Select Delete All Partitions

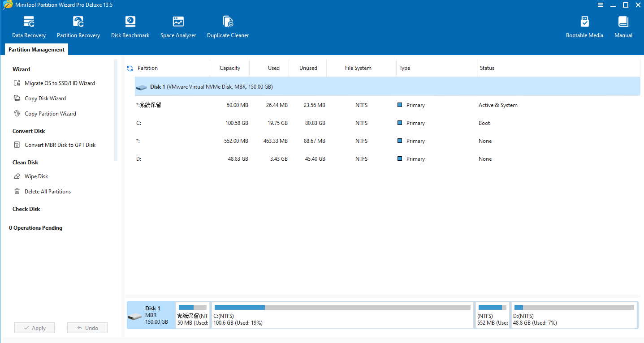[48, 192]
